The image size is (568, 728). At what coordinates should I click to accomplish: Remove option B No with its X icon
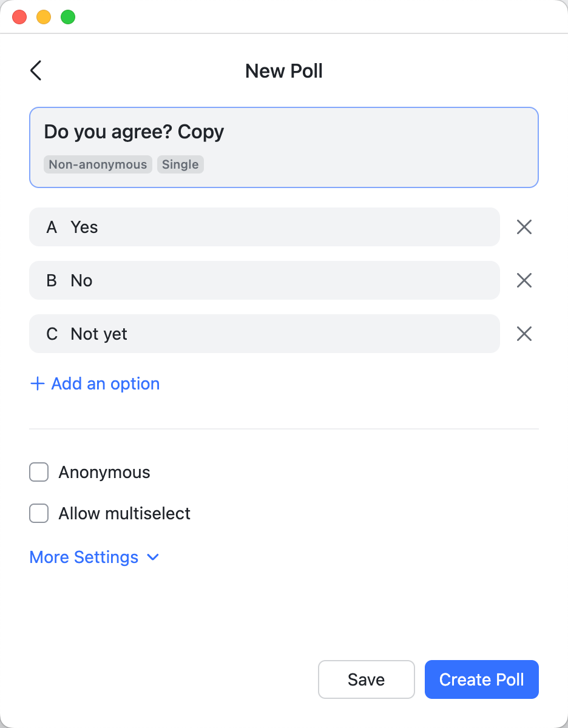tap(524, 280)
